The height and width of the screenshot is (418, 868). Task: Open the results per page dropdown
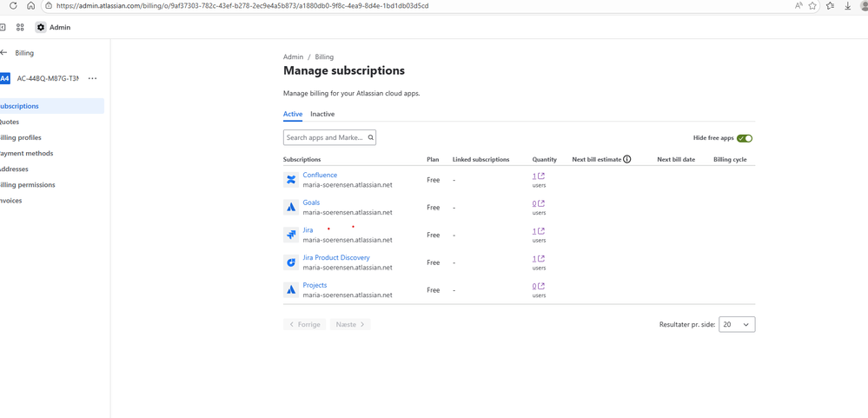click(x=737, y=324)
